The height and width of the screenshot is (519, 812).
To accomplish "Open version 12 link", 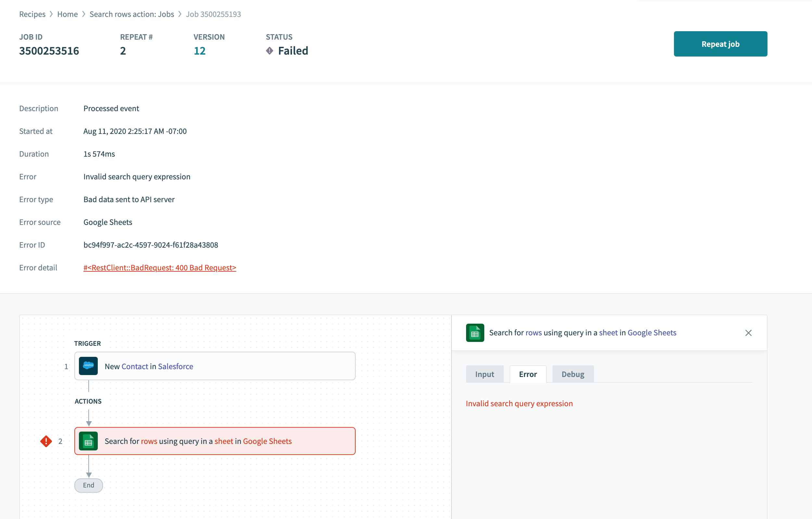I will pyautogui.click(x=199, y=51).
